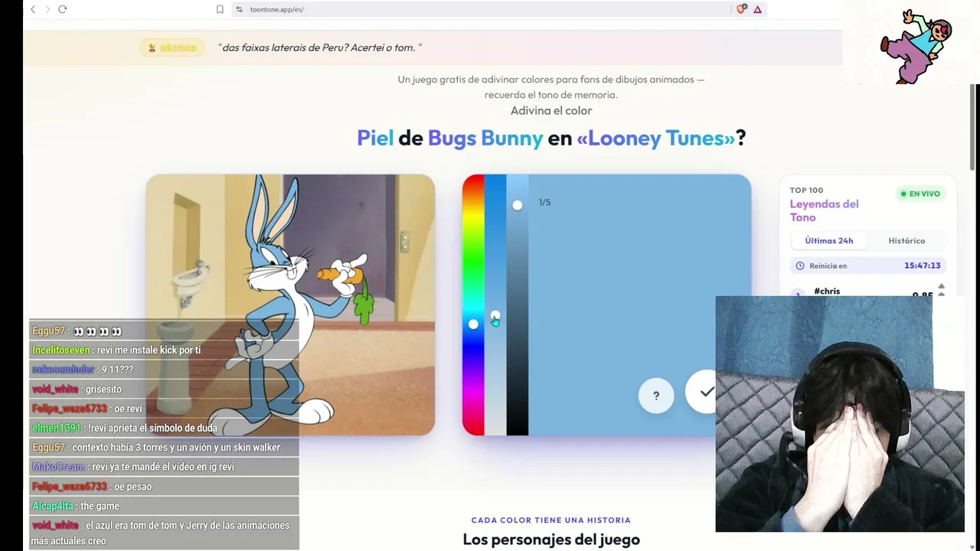The width and height of the screenshot is (980, 551).
Task: Click the hue slider handle on the rainbow strip
Action: click(x=473, y=324)
